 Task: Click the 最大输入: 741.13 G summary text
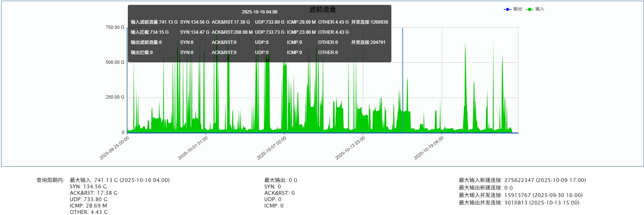click(x=120, y=180)
